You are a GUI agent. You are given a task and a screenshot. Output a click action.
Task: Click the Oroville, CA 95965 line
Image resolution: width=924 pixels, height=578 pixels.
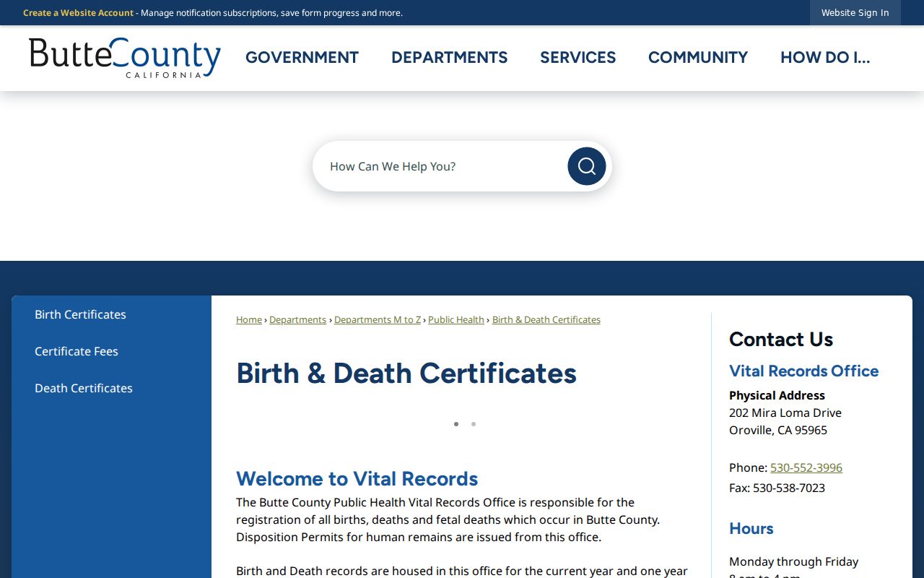[778, 430]
